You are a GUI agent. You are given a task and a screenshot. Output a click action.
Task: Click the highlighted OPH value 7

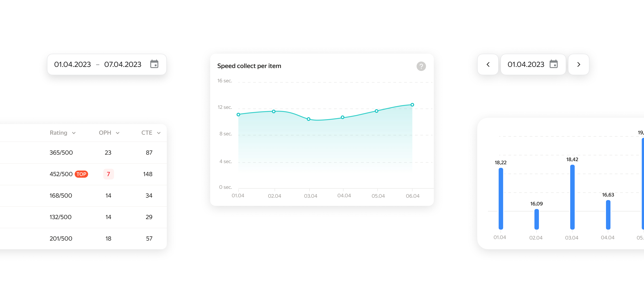tap(108, 174)
